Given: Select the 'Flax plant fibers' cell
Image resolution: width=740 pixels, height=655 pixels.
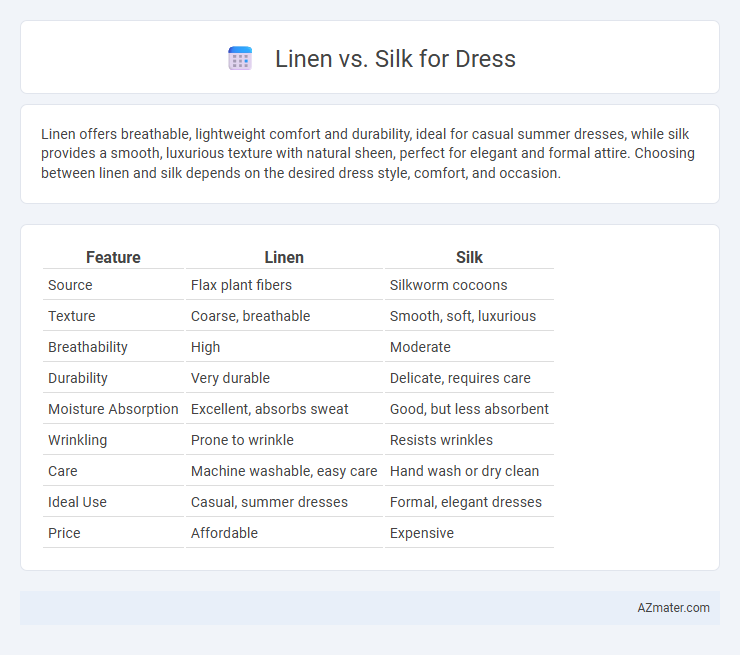Looking at the screenshot, I should pyautogui.click(x=284, y=285).
